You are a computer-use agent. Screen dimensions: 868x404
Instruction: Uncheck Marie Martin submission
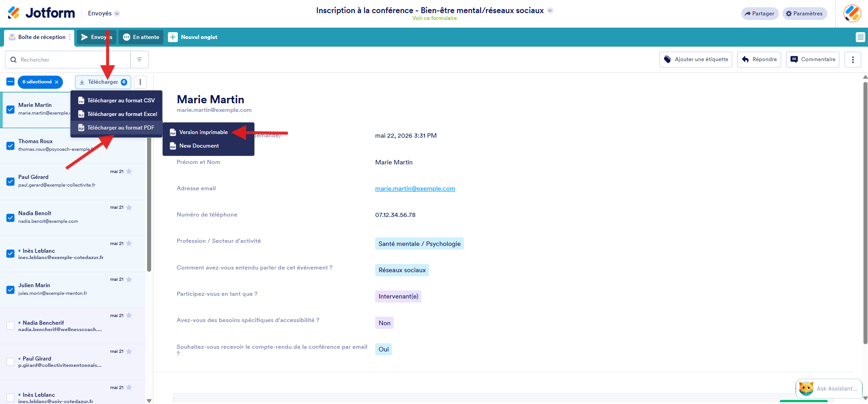click(10, 110)
